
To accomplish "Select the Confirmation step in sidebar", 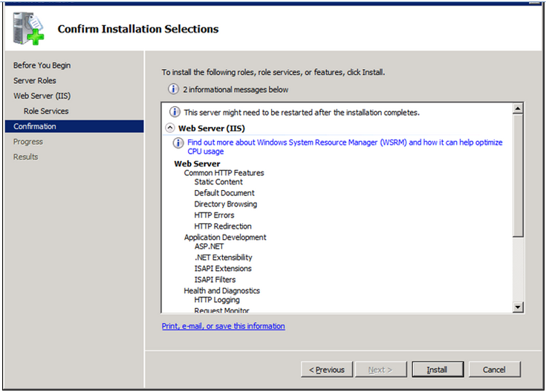I will [x=35, y=126].
